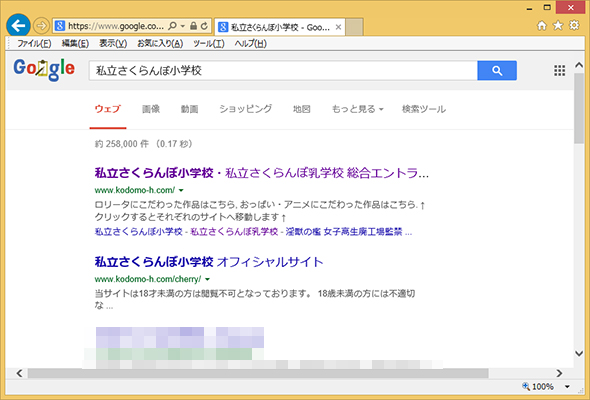Switch to the 画像 tab
590x400 pixels.
point(151,109)
